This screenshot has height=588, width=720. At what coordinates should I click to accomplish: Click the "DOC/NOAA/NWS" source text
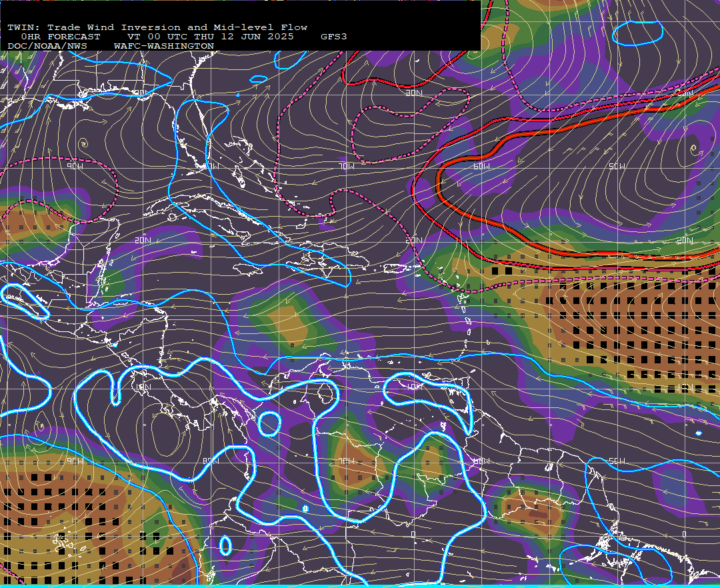47,47
